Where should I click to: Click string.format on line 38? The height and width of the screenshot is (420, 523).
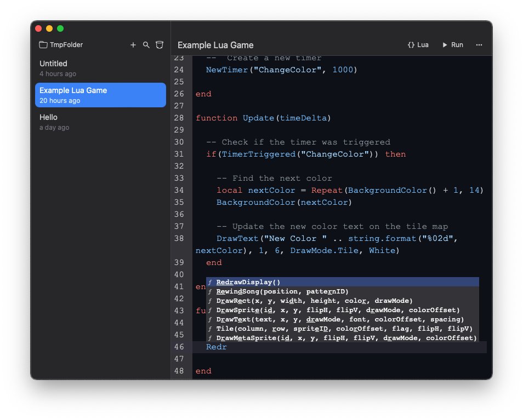tap(382, 239)
